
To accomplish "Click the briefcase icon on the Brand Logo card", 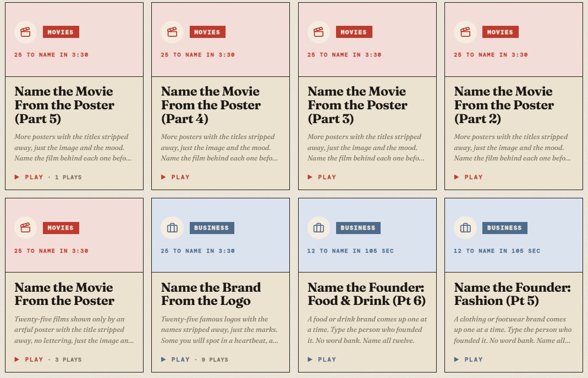I will click(x=172, y=227).
